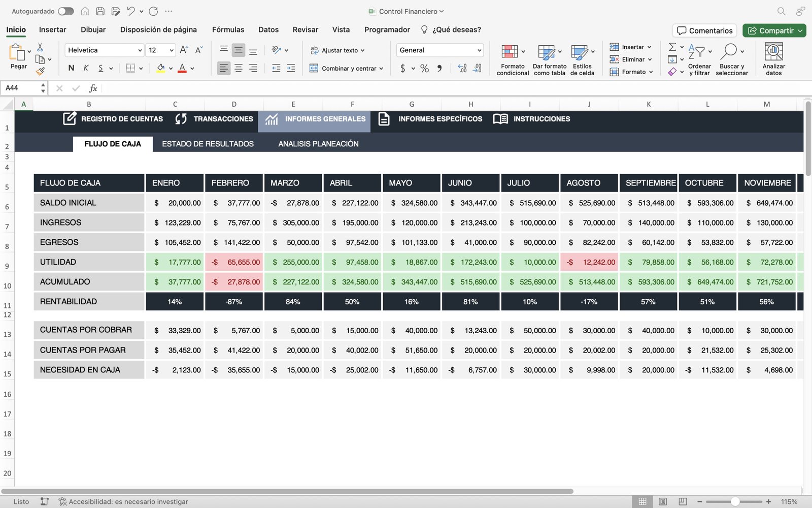Screen dimensions: 812x508
Task: Increase font size with larger A icon
Action: [184, 50]
